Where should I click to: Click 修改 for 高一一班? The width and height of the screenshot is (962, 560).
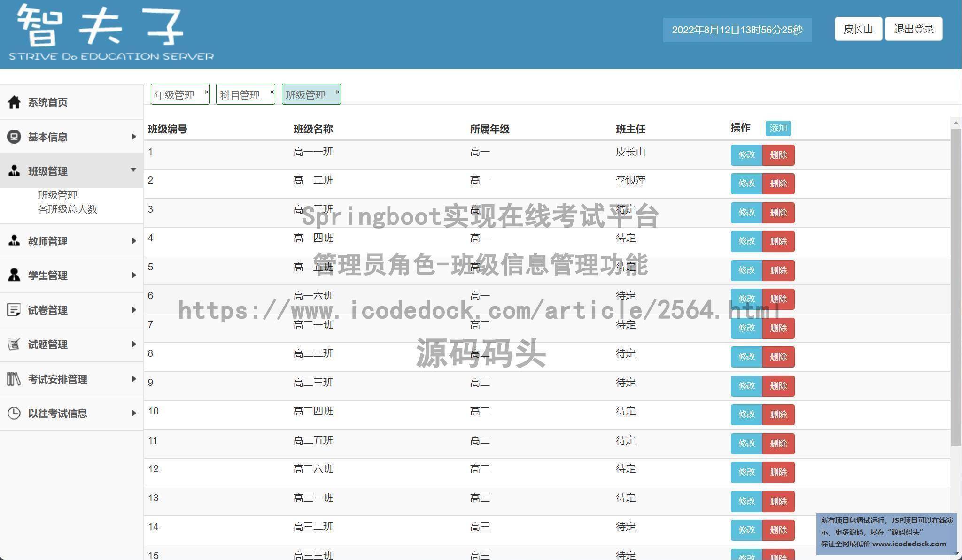coord(746,155)
